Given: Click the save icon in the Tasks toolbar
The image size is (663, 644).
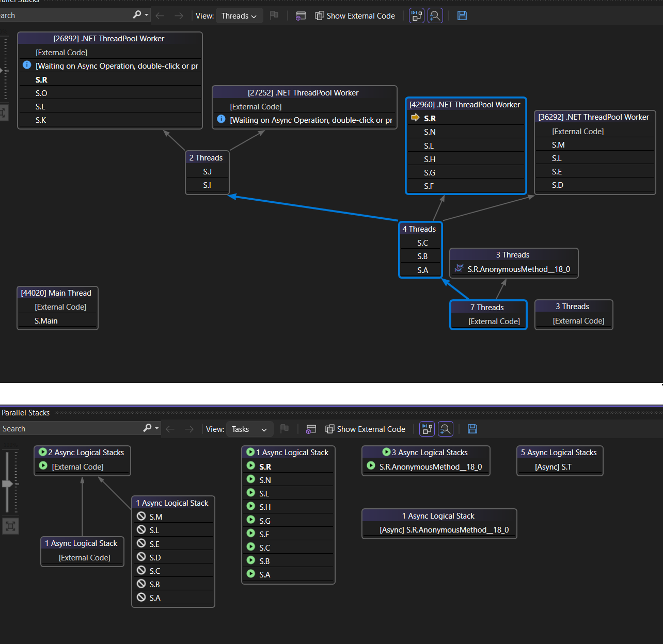Looking at the screenshot, I should (472, 429).
